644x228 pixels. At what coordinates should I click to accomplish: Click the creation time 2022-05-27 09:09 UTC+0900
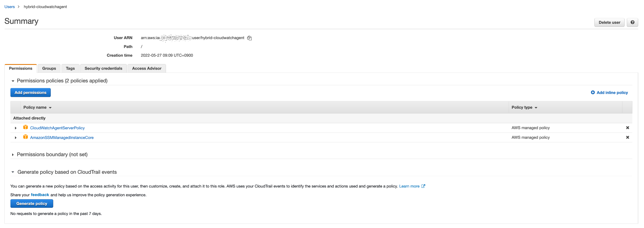167,55
